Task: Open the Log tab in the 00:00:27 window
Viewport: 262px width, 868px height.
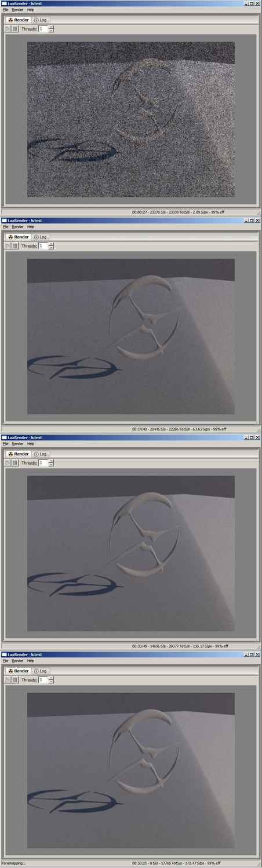Action: point(41,20)
